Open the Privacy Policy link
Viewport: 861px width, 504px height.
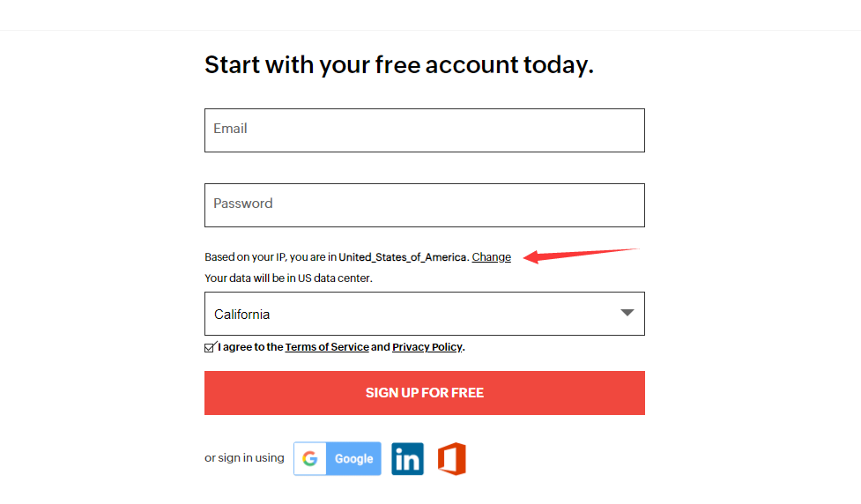click(x=427, y=347)
